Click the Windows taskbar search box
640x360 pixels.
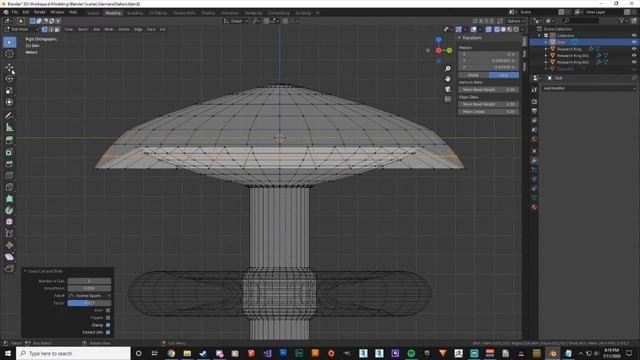[x=73, y=353]
